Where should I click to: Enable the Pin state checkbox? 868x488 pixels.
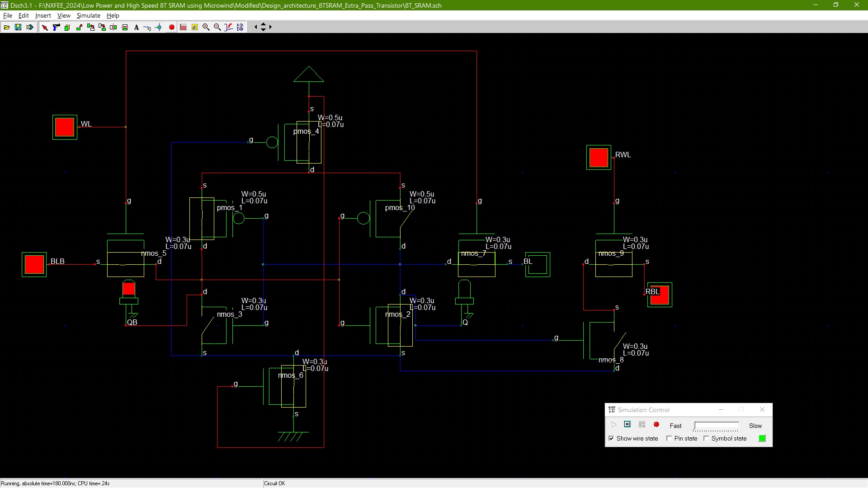[669, 438]
